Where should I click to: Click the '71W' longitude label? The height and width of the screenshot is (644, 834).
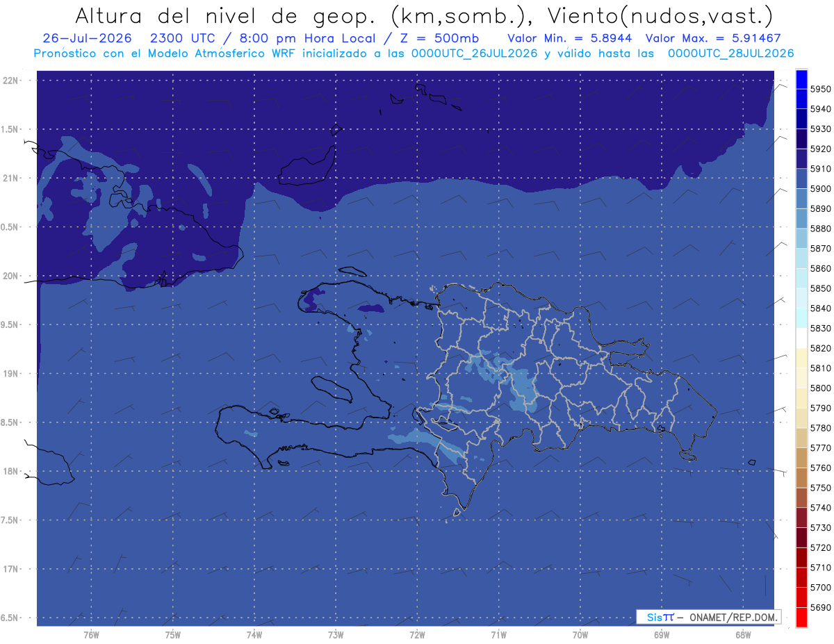(498, 635)
